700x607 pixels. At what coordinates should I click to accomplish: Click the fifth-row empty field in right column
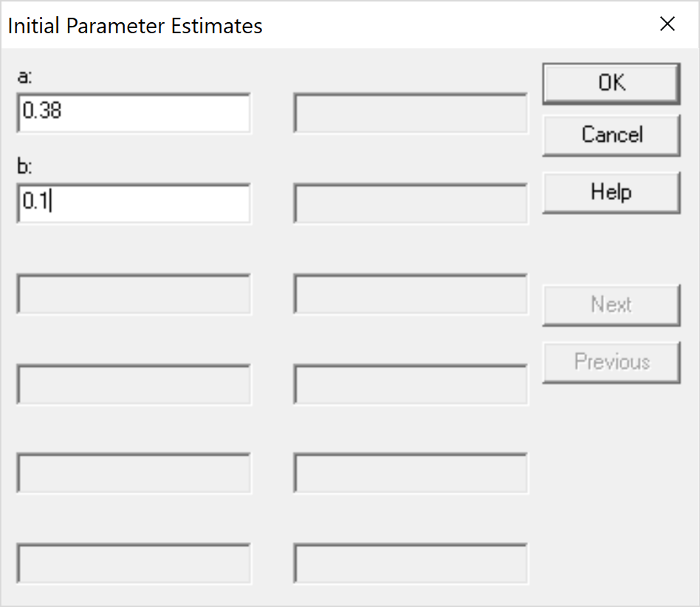click(x=411, y=473)
